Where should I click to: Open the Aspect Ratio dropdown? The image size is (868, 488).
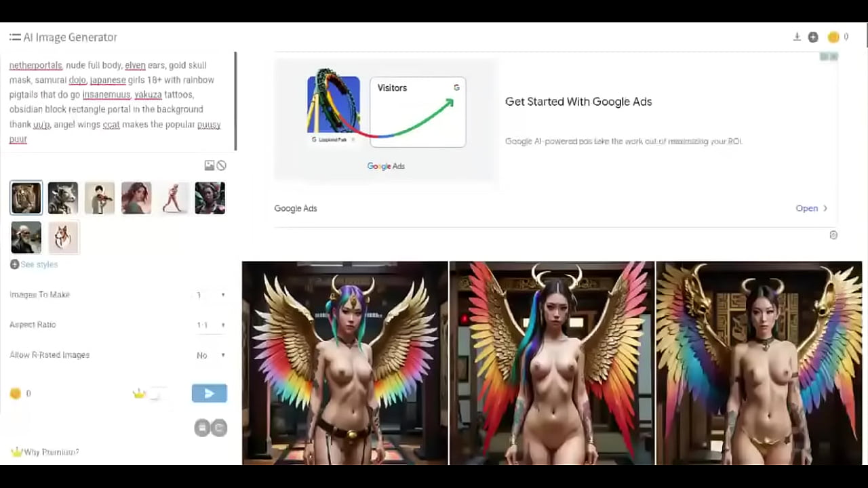[210, 325]
